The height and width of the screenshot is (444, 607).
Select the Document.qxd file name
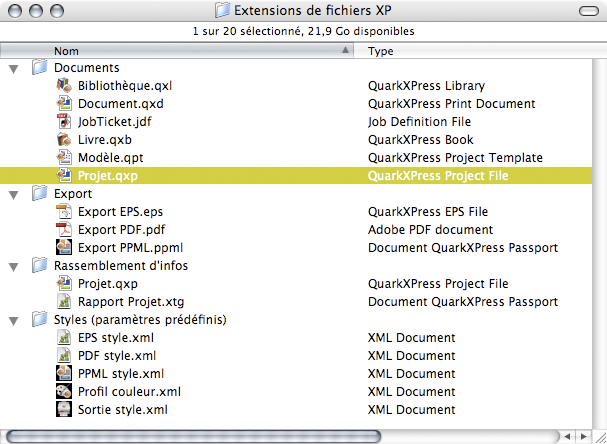[x=120, y=104]
